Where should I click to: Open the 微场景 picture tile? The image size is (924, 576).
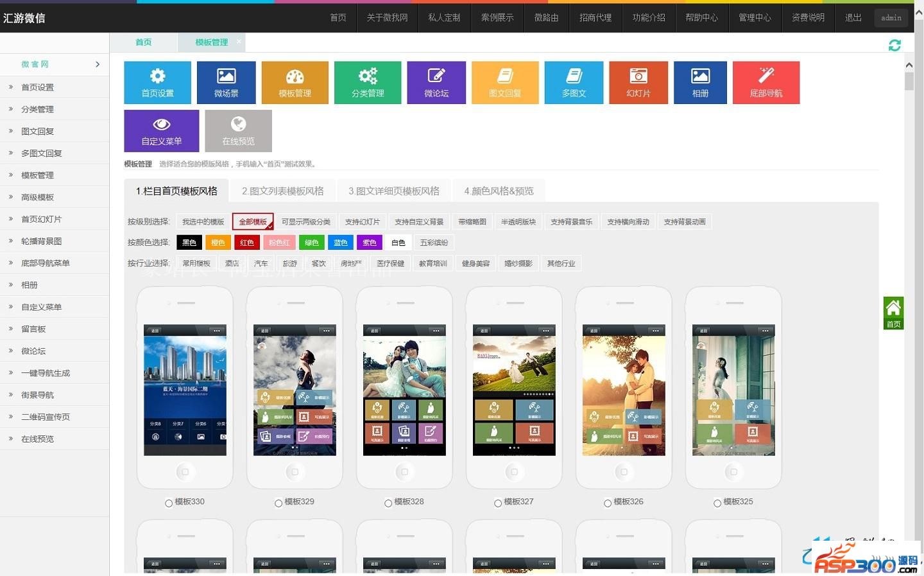226,82
